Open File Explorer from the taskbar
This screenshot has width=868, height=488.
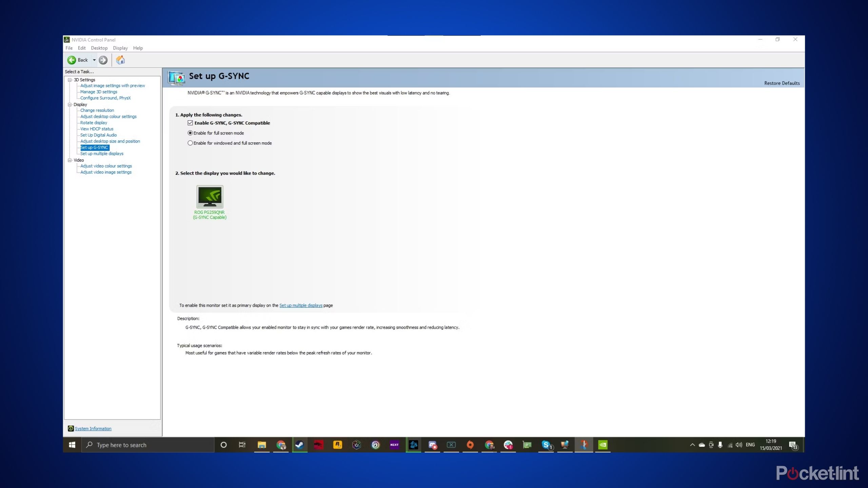tap(262, 445)
